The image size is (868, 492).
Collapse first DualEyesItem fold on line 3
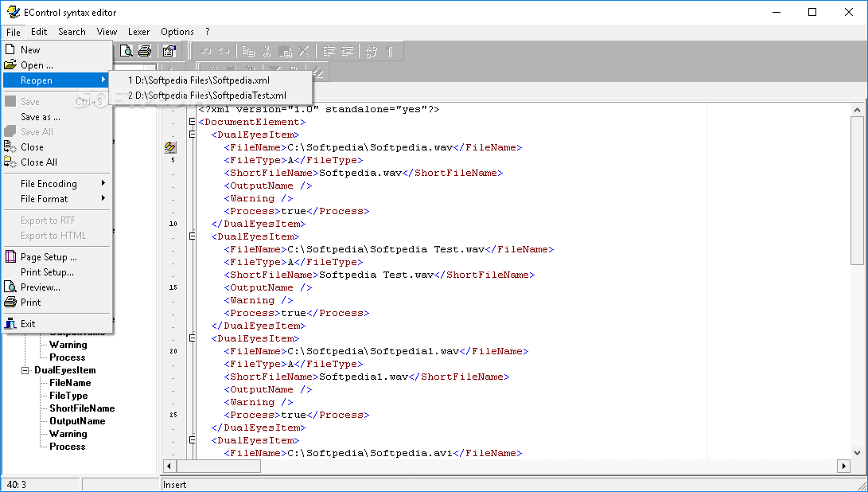coord(192,135)
